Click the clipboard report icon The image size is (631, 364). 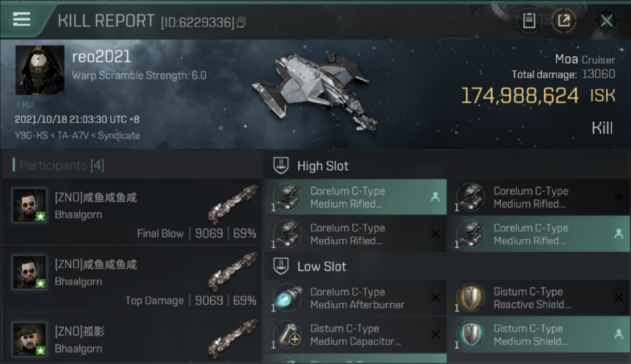point(529,21)
